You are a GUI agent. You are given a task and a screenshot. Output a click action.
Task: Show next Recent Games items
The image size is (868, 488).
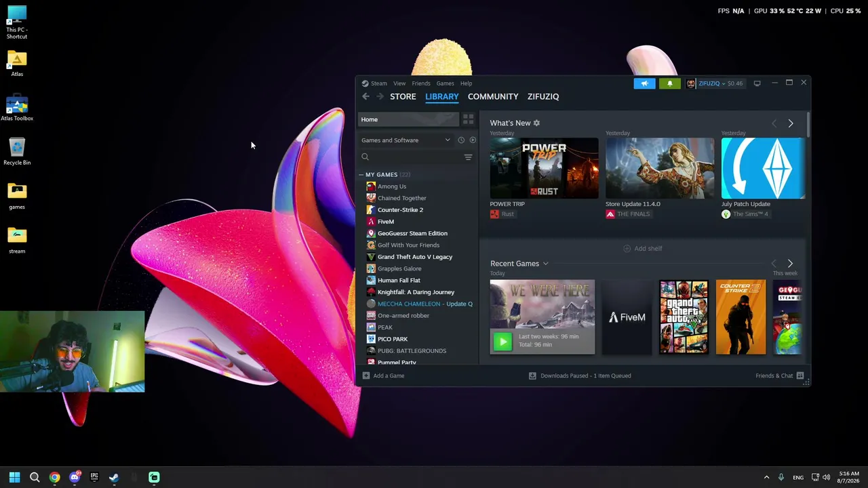click(790, 263)
